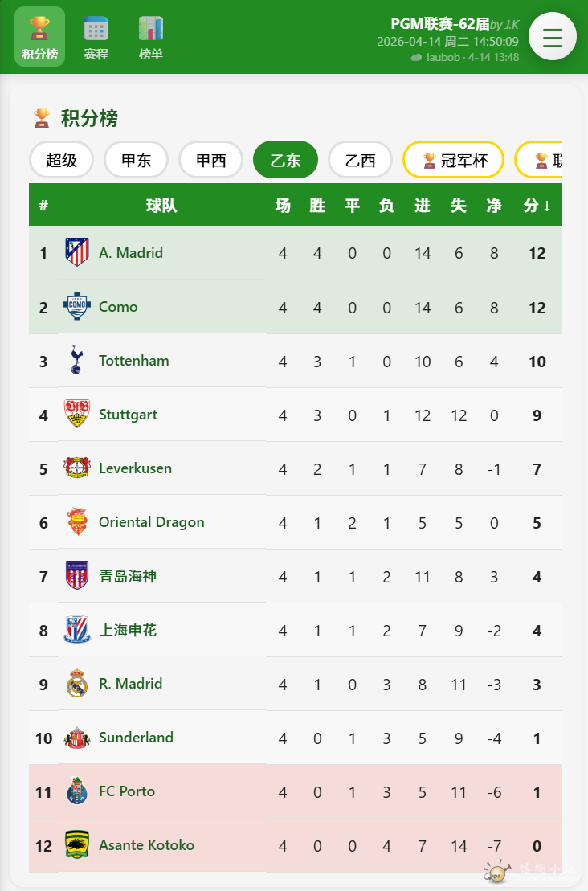The height and width of the screenshot is (891, 588).
Task: Click the Stuttgart club crest
Action: (x=77, y=415)
